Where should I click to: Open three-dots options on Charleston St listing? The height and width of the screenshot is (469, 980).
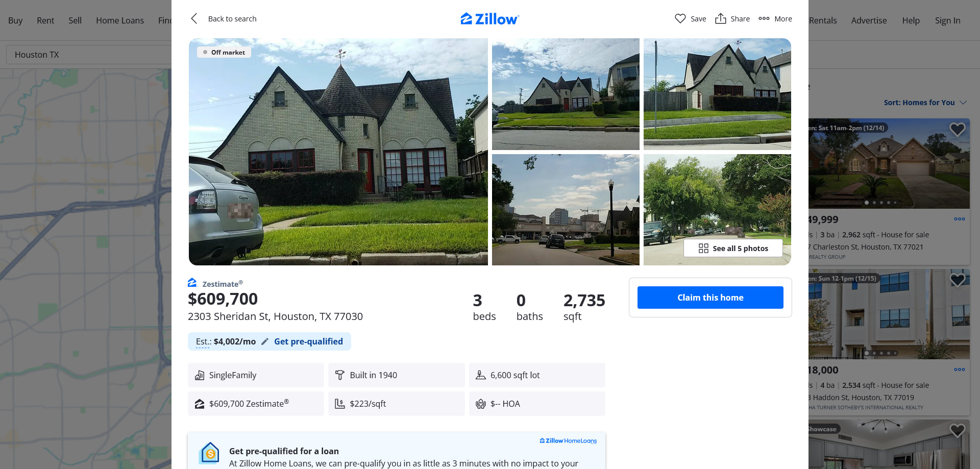click(x=960, y=219)
